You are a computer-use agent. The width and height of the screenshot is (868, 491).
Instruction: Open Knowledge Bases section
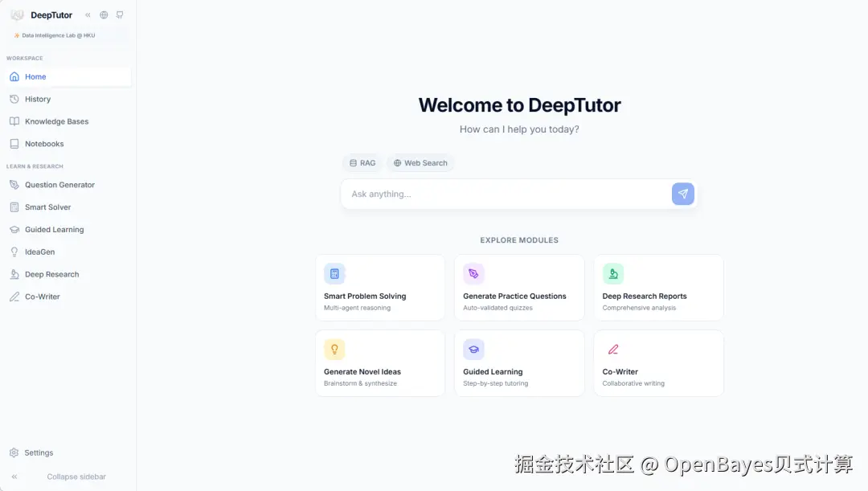[x=68, y=121]
